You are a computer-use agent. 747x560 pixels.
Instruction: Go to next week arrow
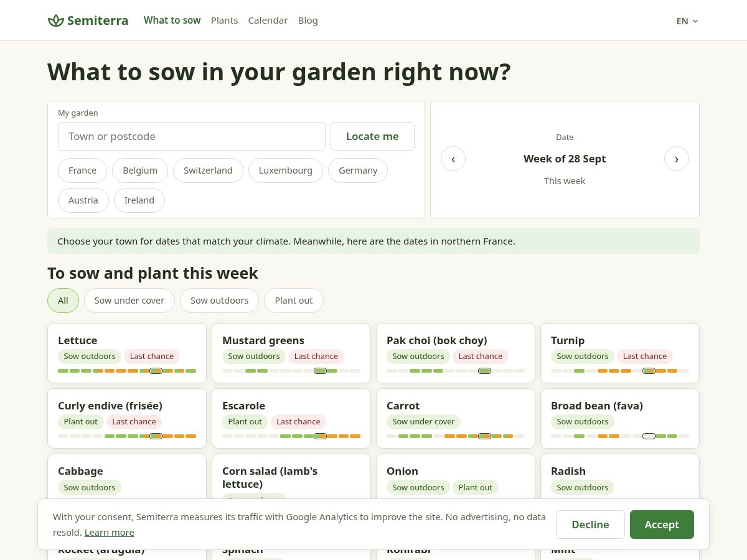point(677,159)
